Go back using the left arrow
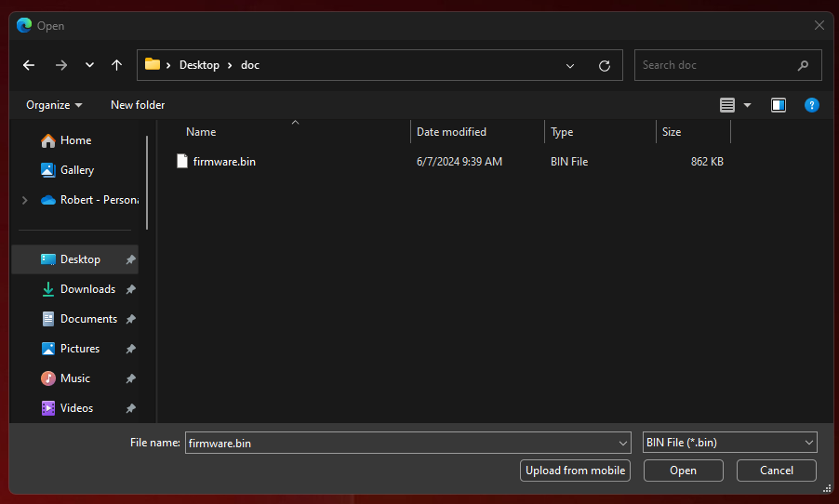The width and height of the screenshot is (839, 504). (x=29, y=65)
